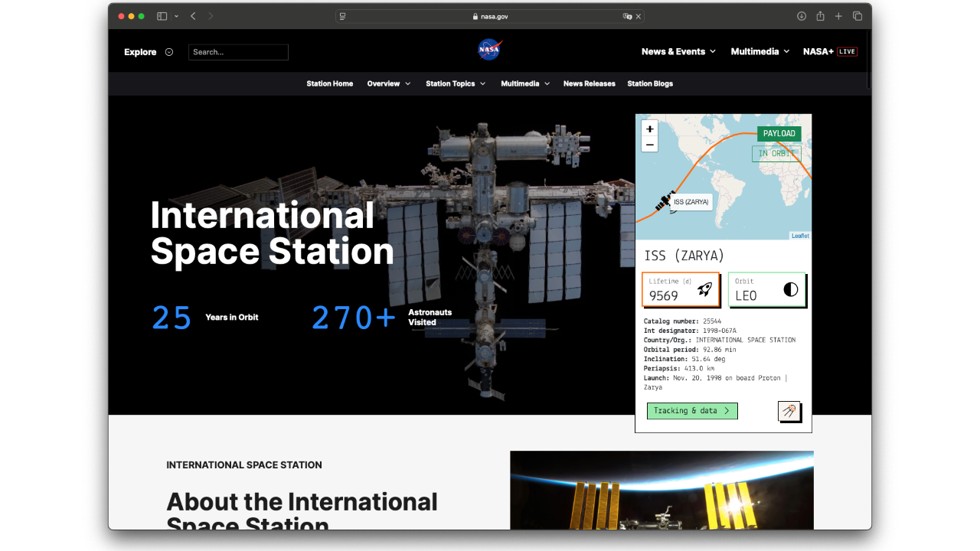Click the 25 Years in Orbit stat
The height and width of the screenshot is (551, 980).
tap(205, 318)
